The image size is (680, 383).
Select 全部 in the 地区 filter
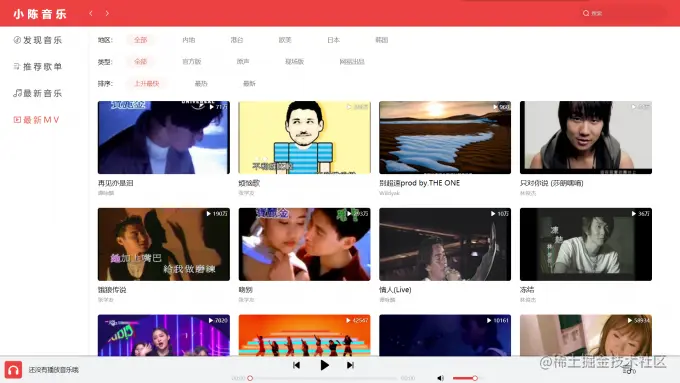click(141, 40)
